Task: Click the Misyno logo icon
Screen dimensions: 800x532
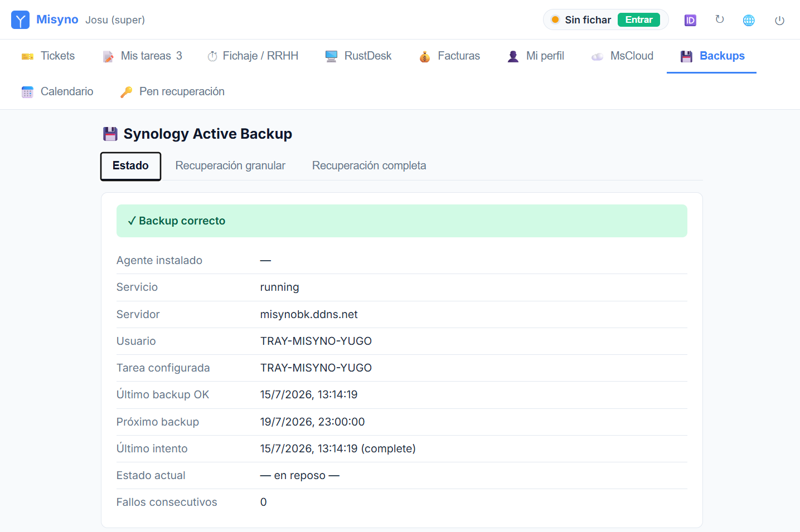Action: (x=21, y=20)
